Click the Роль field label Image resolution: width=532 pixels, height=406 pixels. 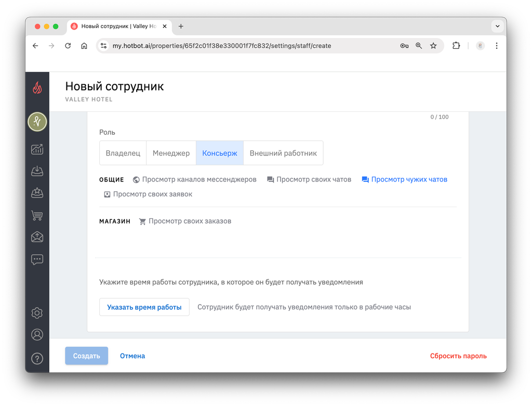(x=107, y=133)
